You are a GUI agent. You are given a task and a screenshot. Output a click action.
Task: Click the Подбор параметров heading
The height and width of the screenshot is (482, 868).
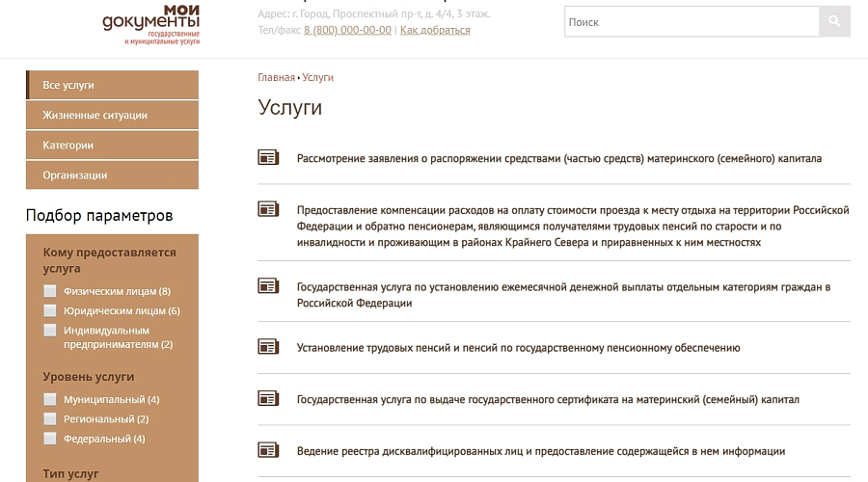click(99, 215)
